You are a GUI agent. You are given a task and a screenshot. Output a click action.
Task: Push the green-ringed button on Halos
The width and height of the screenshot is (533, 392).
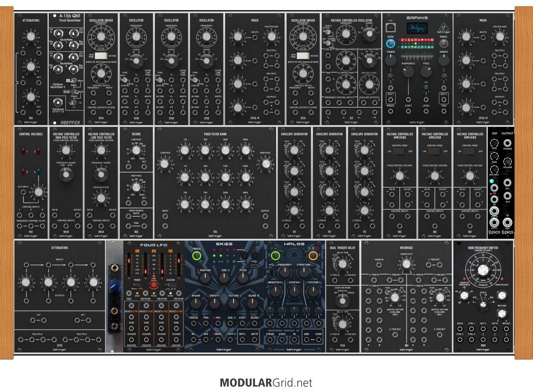(276, 255)
